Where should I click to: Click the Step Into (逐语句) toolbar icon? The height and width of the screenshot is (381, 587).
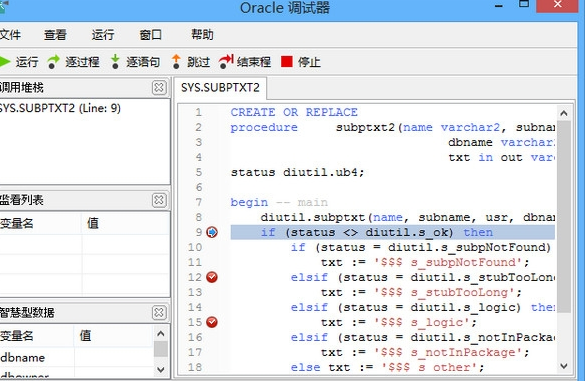[x=115, y=62]
